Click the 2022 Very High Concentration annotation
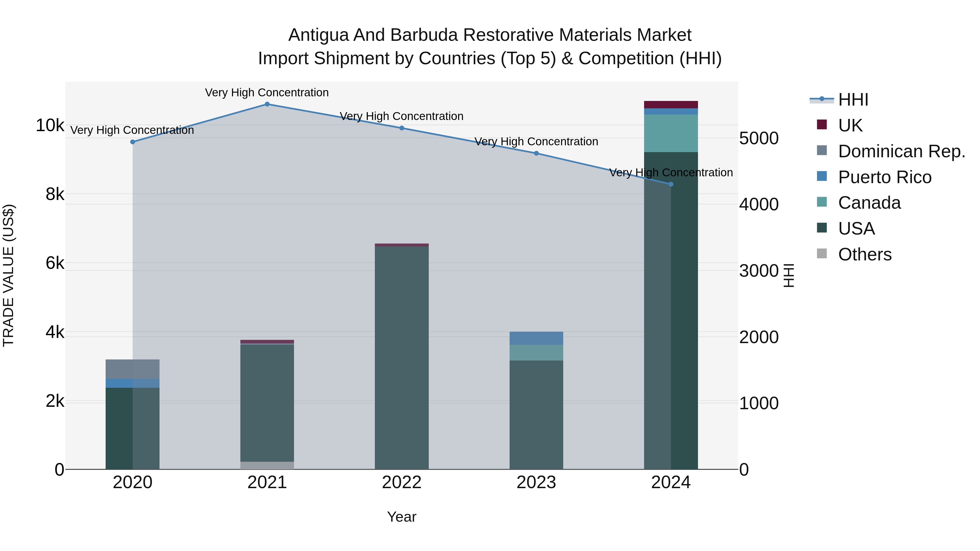 point(402,116)
